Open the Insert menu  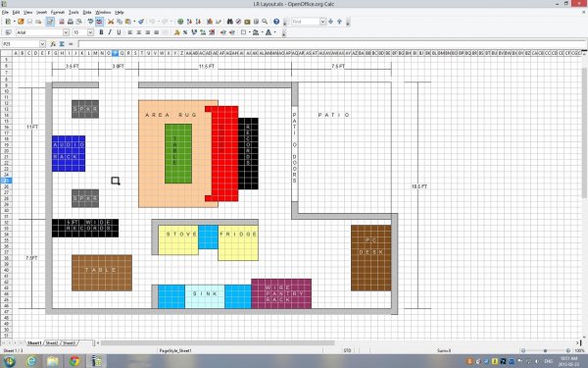tap(41, 13)
